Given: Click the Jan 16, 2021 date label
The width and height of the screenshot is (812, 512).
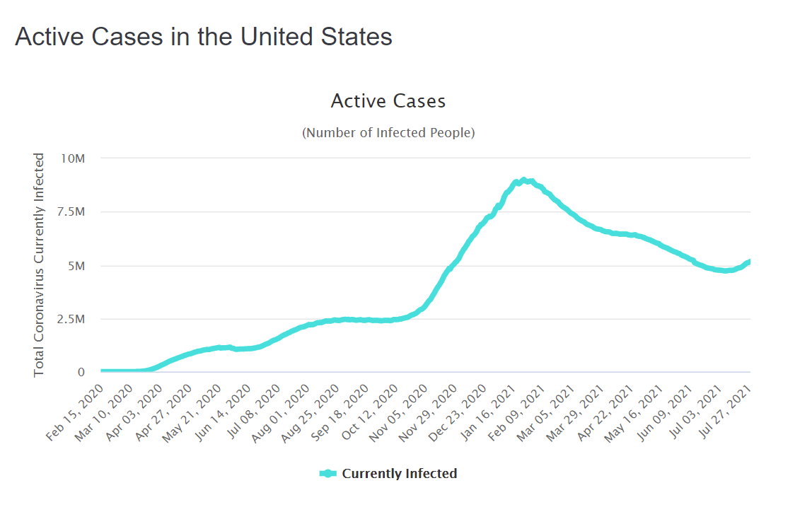Looking at the screenshot, I should [487, 412].
